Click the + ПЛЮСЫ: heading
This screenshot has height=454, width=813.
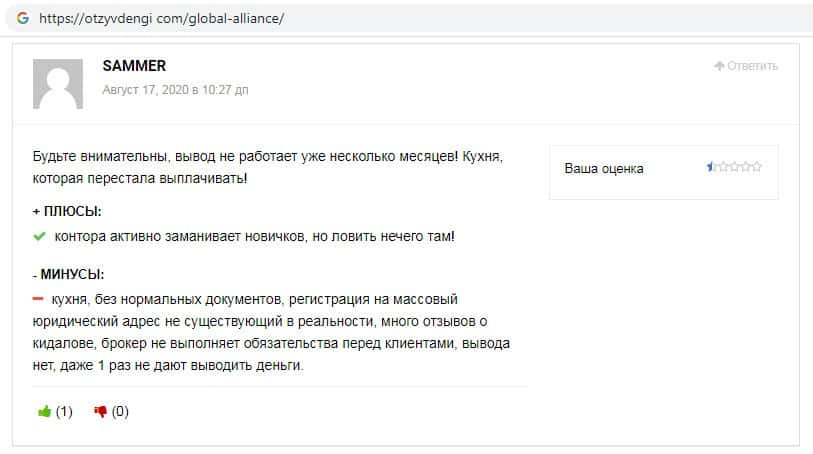[67, 212]
